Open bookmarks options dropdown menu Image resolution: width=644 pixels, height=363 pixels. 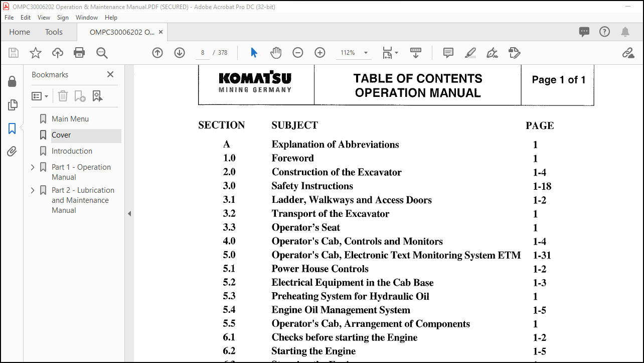(x=40, y=96)
